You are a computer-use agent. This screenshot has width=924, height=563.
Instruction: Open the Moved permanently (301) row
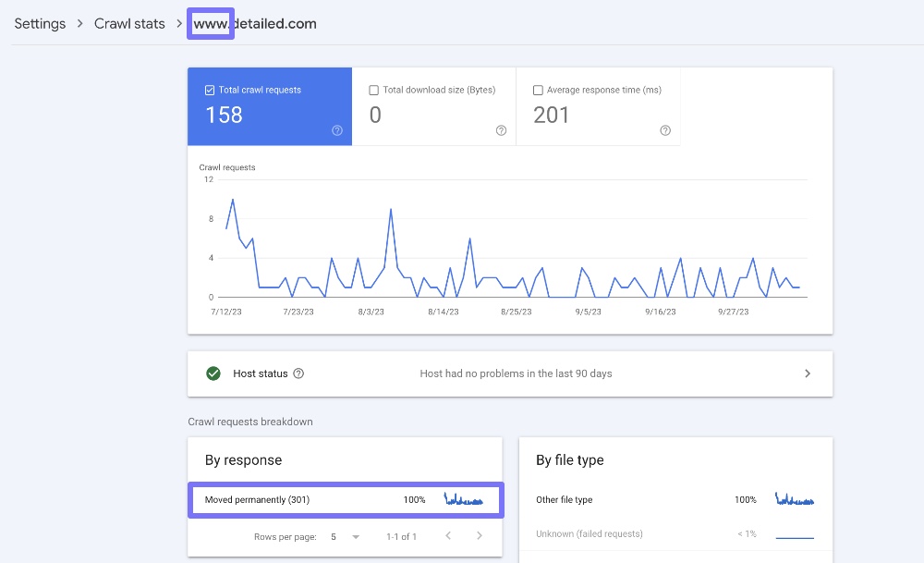(346, 500)
